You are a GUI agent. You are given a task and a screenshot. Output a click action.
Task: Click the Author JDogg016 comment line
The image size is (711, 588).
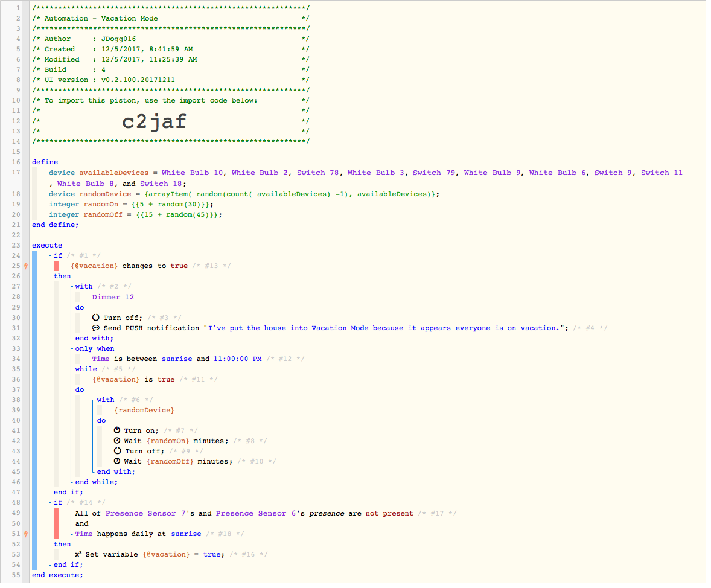point(171,39)
